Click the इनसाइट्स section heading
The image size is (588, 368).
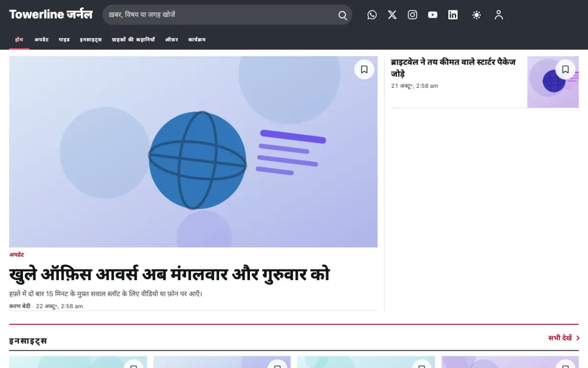[x=28, y=341]
